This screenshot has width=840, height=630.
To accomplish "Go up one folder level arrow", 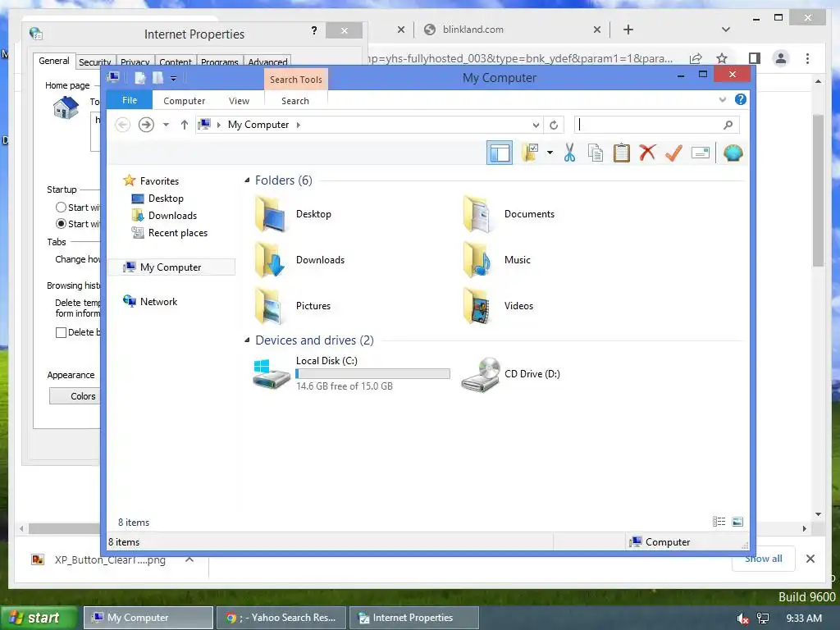I will click(185, 125).
